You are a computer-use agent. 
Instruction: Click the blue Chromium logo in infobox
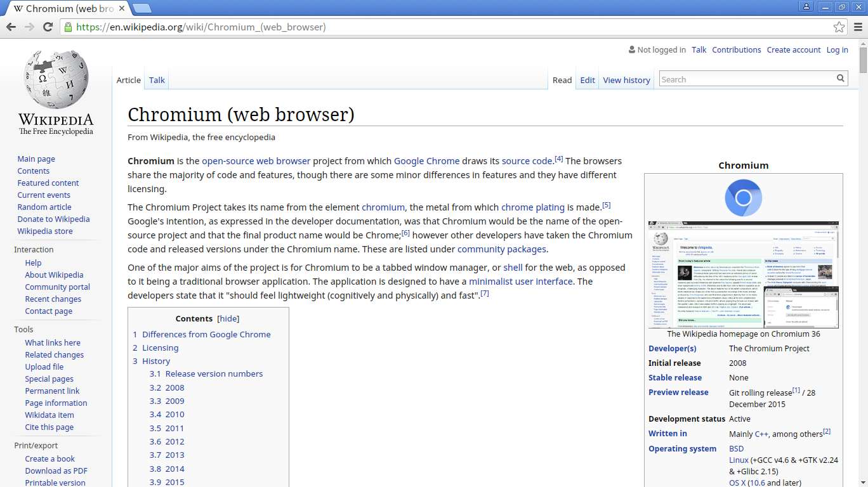743,198
